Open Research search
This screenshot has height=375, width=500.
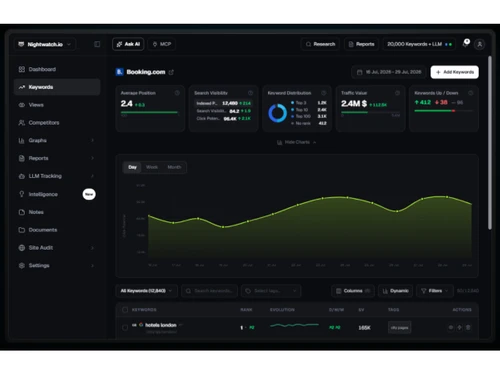pyautogui.click(x=320, y=44)
